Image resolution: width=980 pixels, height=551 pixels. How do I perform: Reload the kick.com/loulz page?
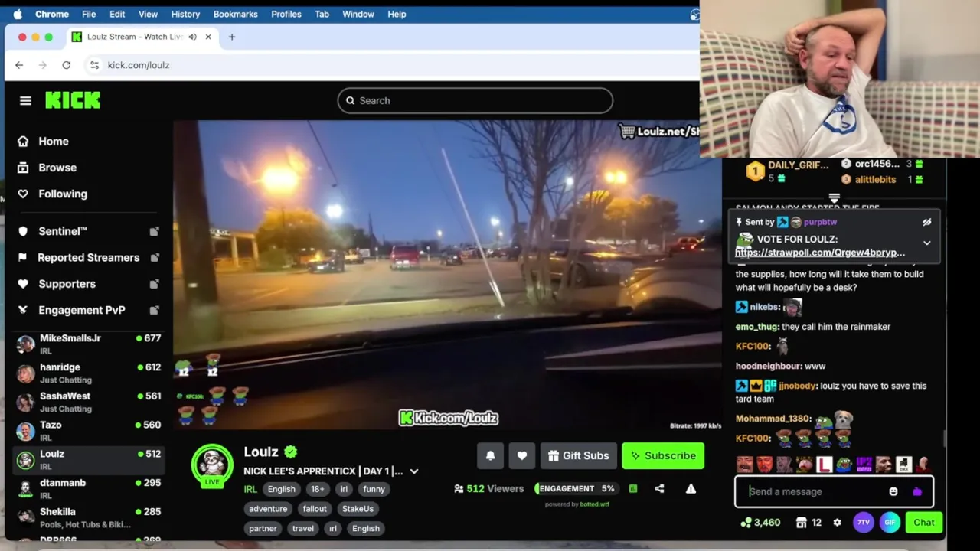click(67, 65)
